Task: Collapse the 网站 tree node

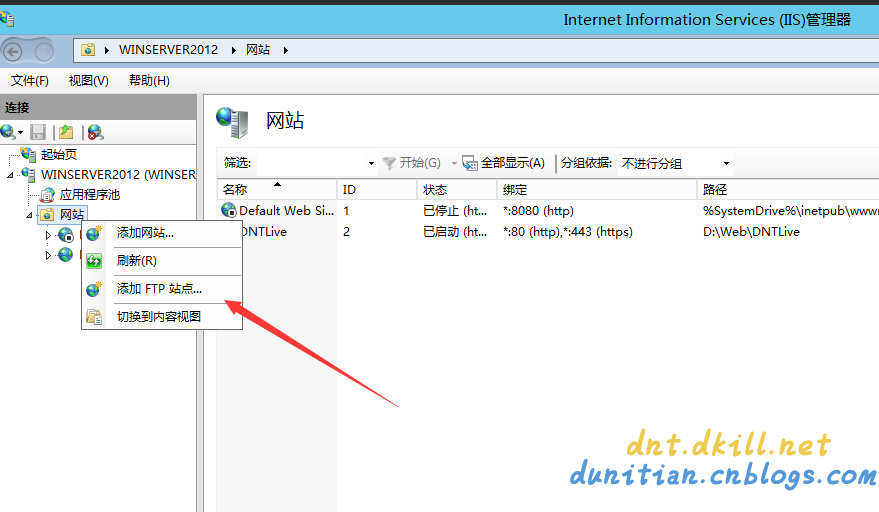Action: (x=29, y=215)
